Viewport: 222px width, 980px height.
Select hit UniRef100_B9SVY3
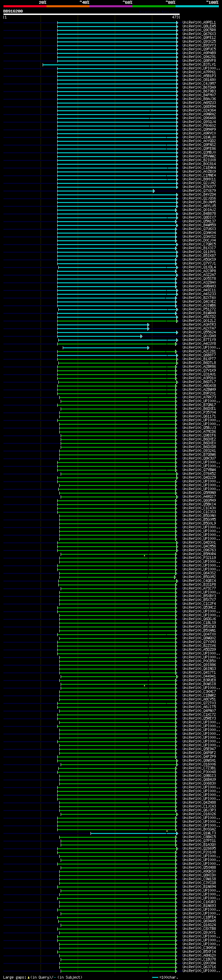pos(199,46)
